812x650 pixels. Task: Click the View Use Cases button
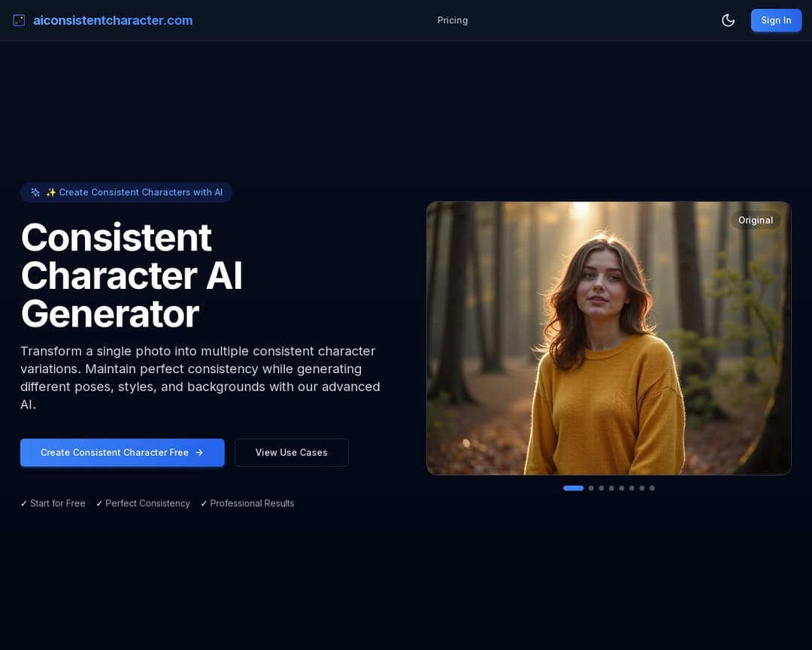tap(291, 452)
